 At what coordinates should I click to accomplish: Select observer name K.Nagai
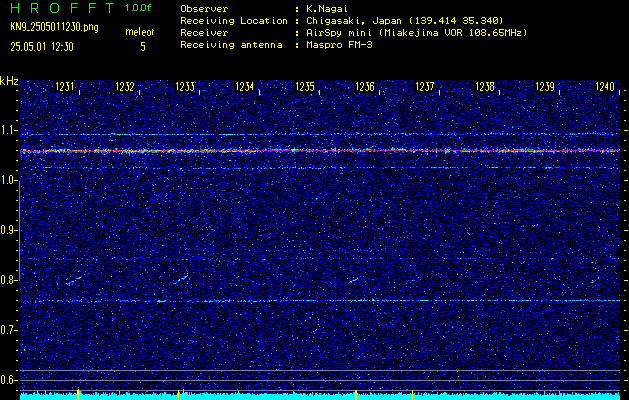click(327, 8)
